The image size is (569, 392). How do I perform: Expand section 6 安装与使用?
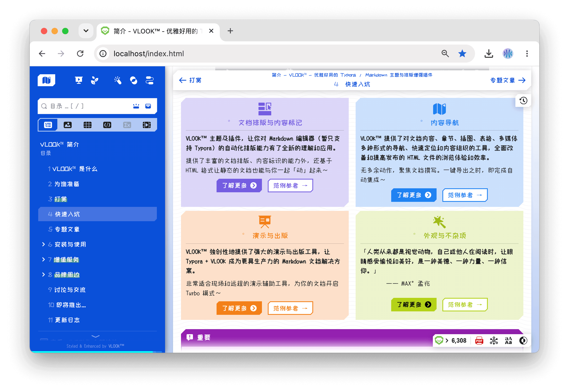click(x=44, y=244)
